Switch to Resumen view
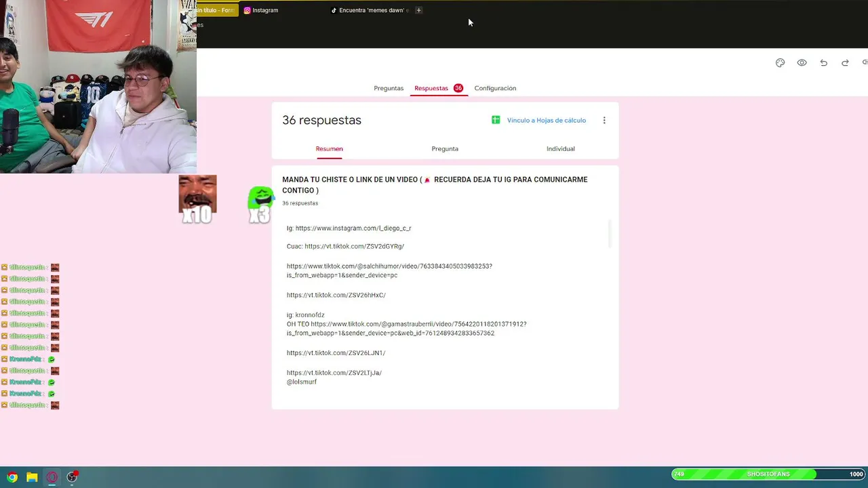The height and width of the screenshot is (488, 868). pyautogui.click(x=329, y=148)
